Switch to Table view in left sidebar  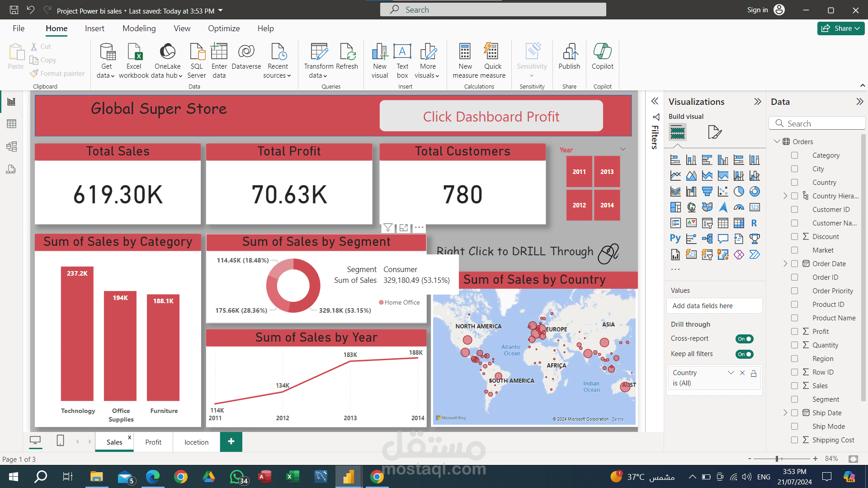tap(12, 124)
